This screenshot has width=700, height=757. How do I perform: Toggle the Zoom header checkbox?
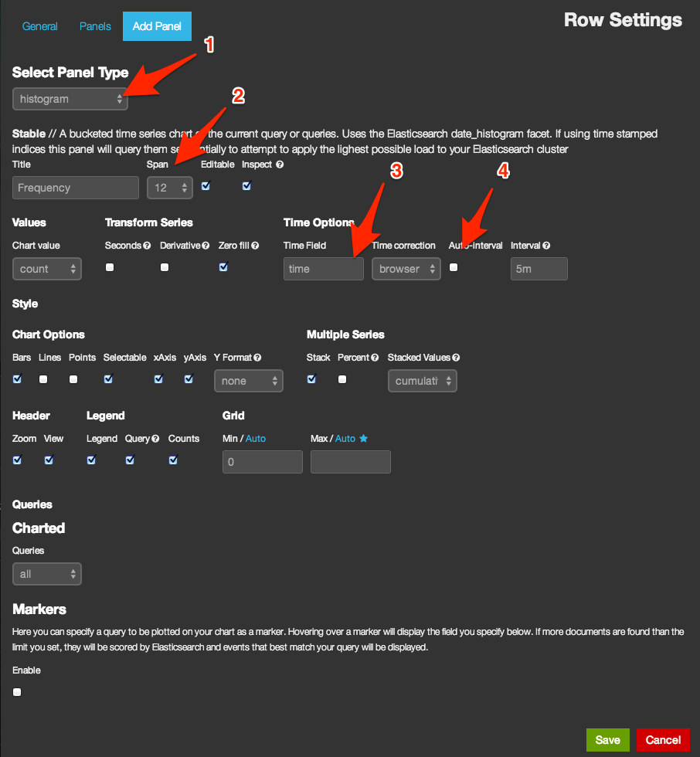coord(17,460)
